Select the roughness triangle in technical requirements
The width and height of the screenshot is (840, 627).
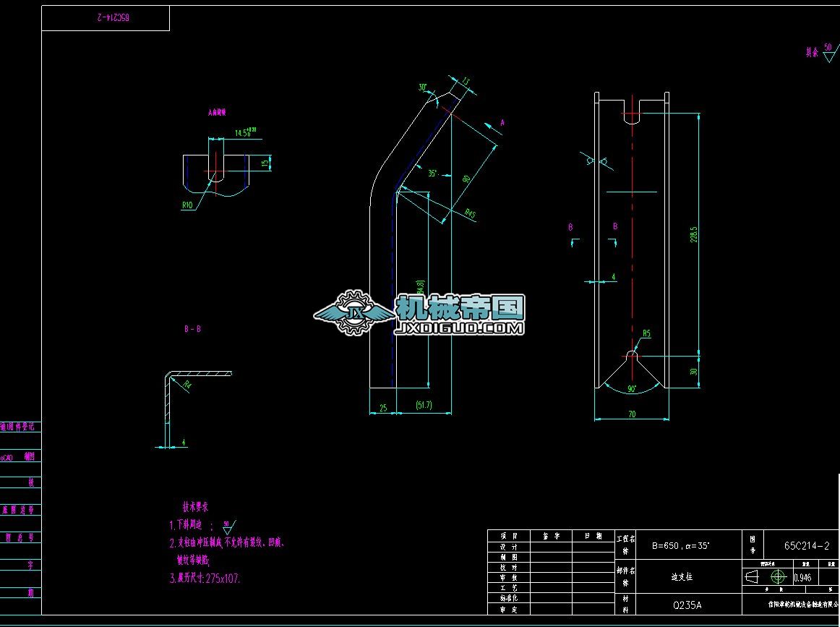pos(228,526)
